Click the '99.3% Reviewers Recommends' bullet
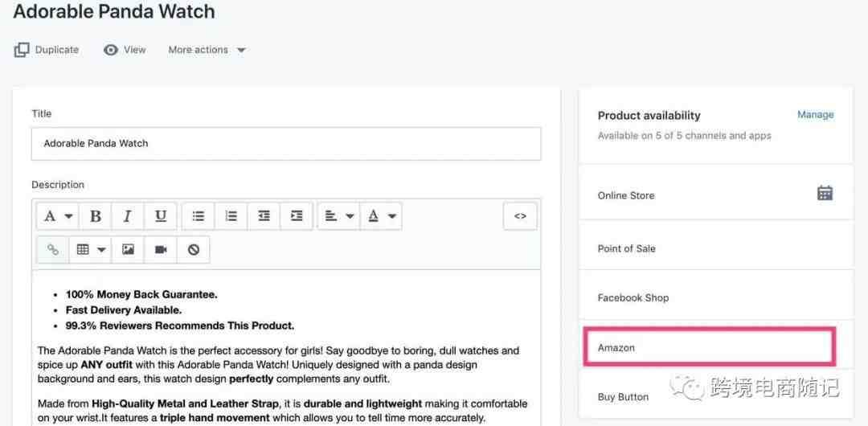The width and height of the screenshot is (868, 426). click(180, 326)
